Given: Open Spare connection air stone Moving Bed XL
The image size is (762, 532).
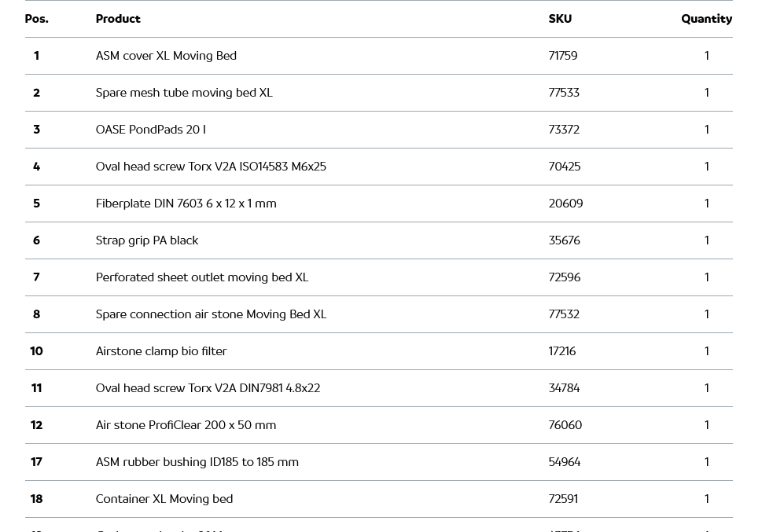Looking at the screenshot, I should pos(211,314).
